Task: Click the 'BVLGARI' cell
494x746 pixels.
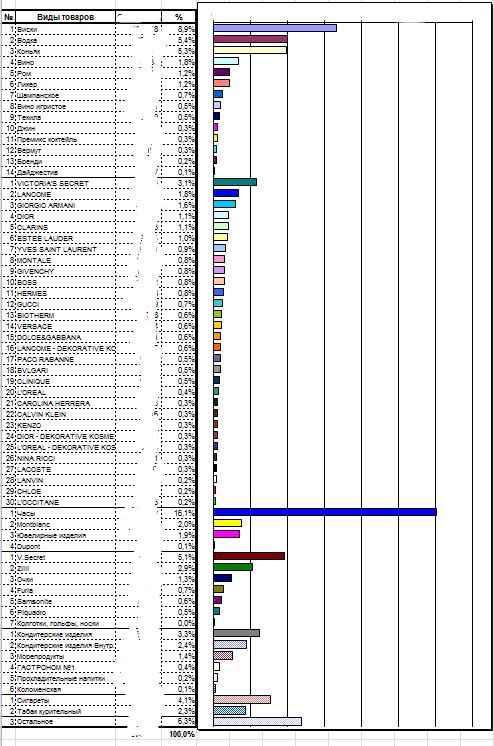Action: pos(66,370)
